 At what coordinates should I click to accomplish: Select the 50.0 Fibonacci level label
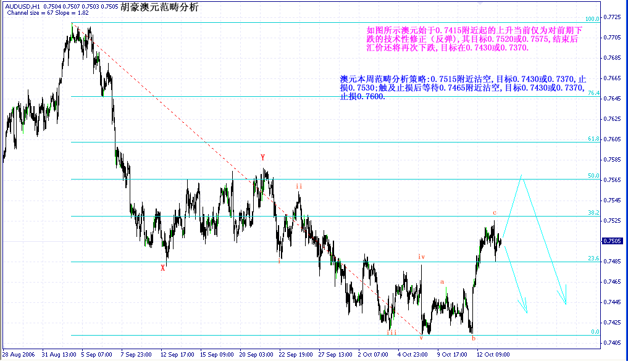(593, 176)
